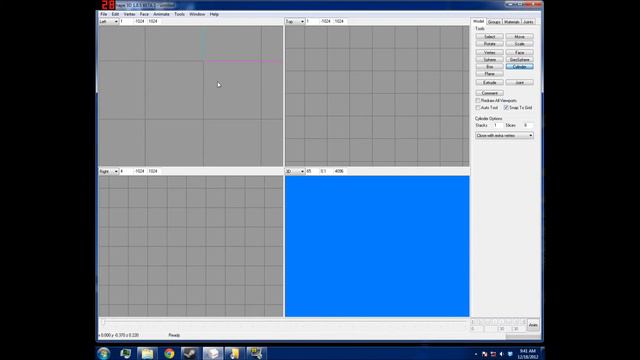Open the Help menu
Image resolution: width=640 pixels, height=360 pixels.
pyautogui.click(x=214, y=14)
